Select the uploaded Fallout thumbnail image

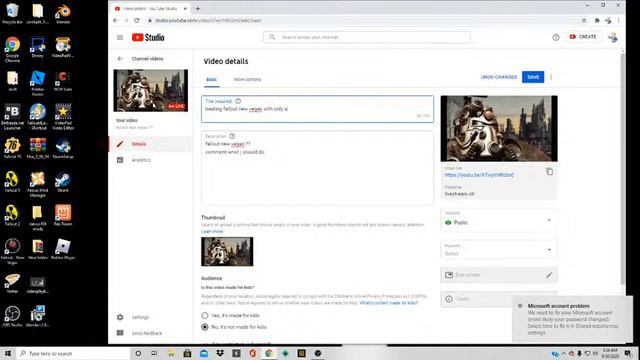pyautogui.click(x=227, y=251)
